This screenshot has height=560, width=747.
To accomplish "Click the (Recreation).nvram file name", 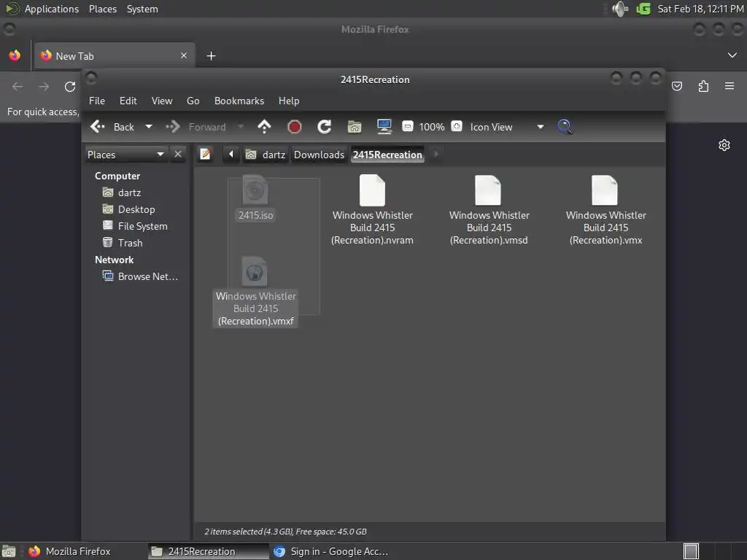I will (372, 241).
